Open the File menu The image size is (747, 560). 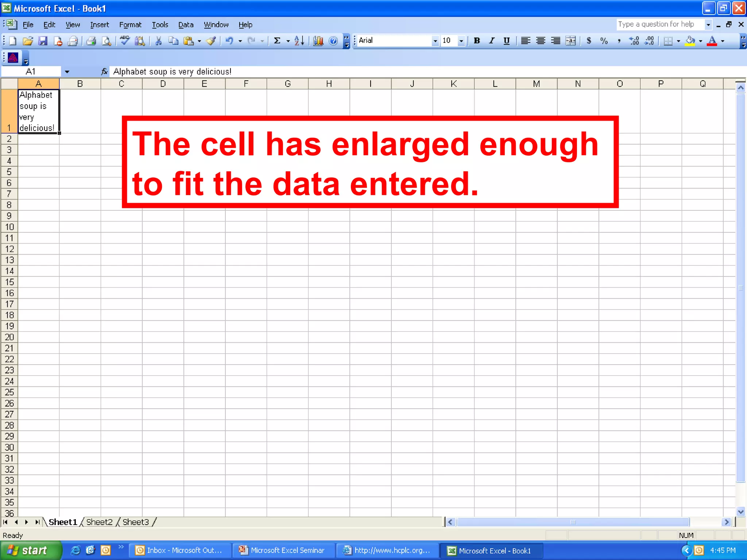pyautogui.click(x=28, y=25)
